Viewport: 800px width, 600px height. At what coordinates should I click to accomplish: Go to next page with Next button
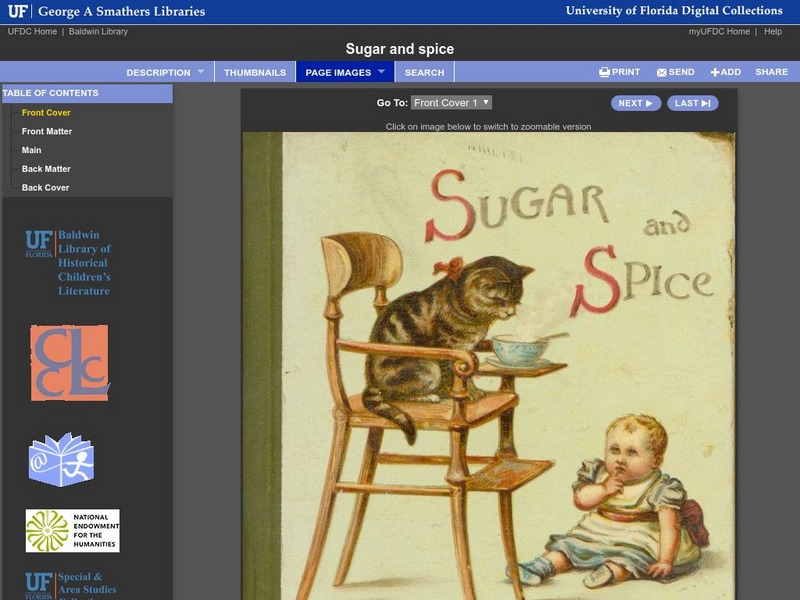(635, 103)
